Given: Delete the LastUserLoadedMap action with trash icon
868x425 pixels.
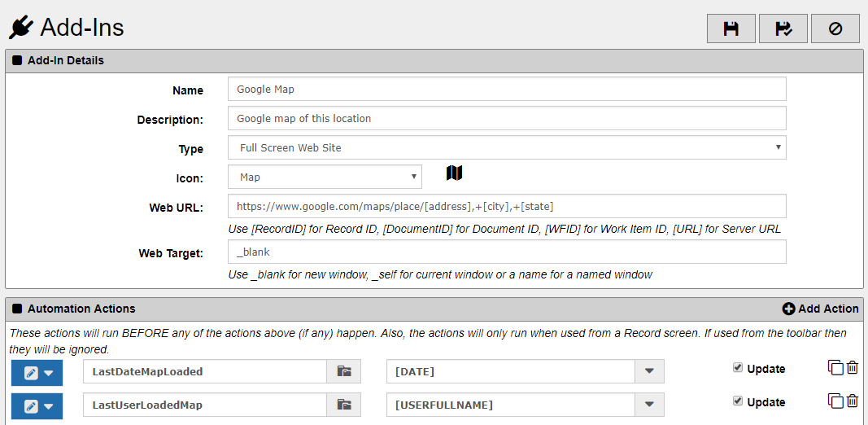Looking at the screenshot, I should point(853,401).
